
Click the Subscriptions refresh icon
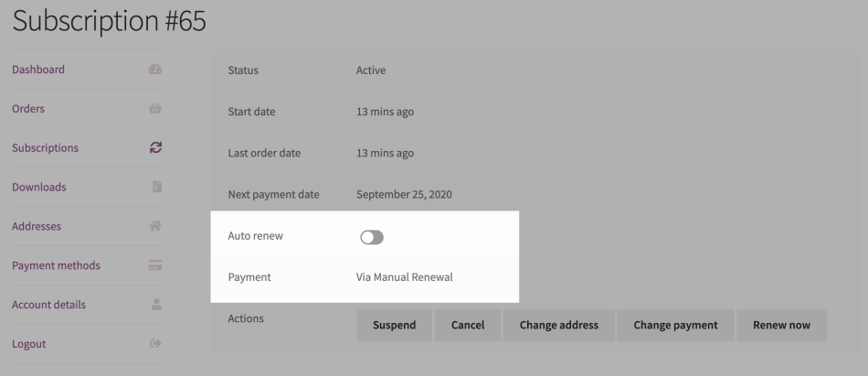click(154, 148)
